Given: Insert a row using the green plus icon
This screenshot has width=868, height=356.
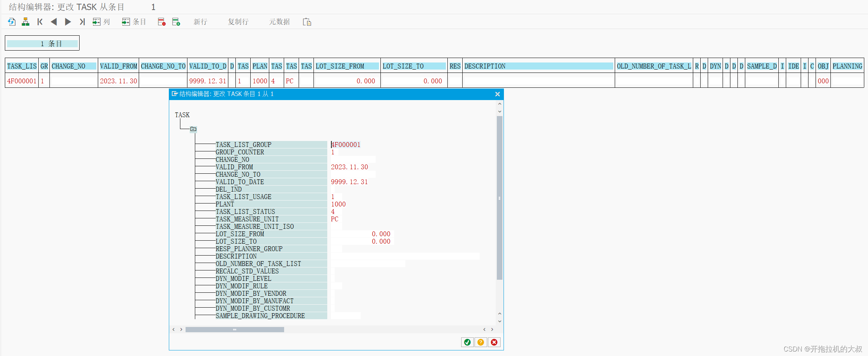Looking at the screenshot, I should [x=176, y=22].
